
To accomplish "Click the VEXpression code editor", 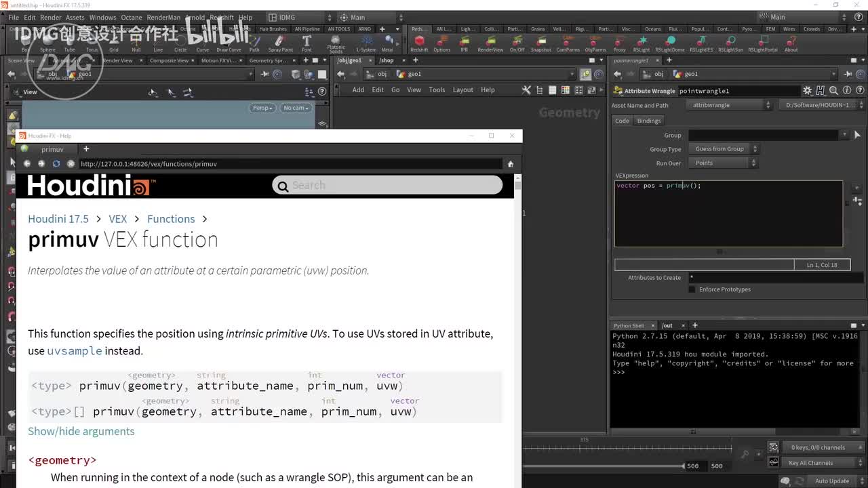I will 729,213.
